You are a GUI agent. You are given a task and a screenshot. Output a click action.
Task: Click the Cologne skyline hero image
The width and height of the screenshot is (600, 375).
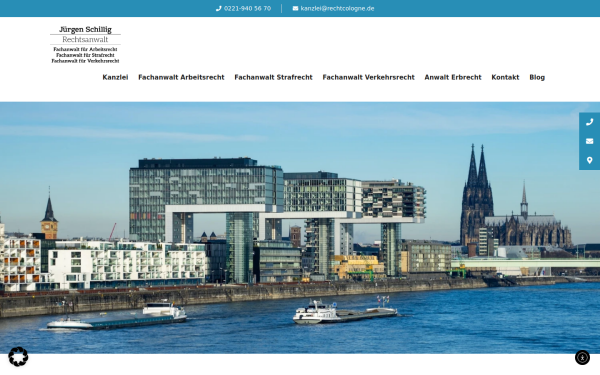point(300,228)
